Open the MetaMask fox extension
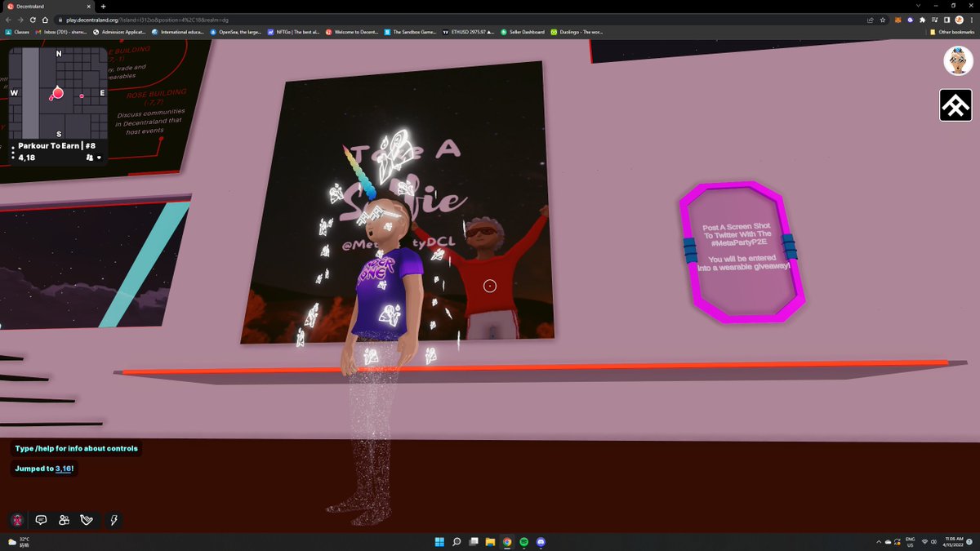This screenshot has width=980, height=551. [x=898, y=20]
